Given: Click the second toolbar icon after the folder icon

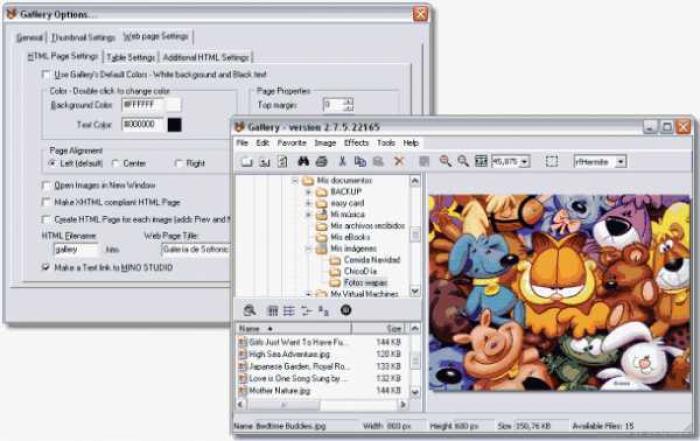Looking at the screenshot, I should pos(265,162).
